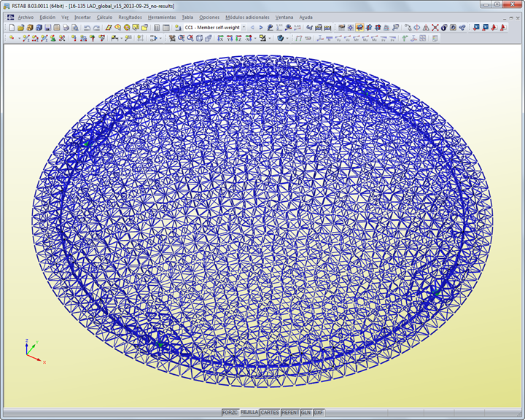Image resolution: width=525 pixels, height=420 pixels.
Task: Open the Ver menu
Action: pos(65,17)
